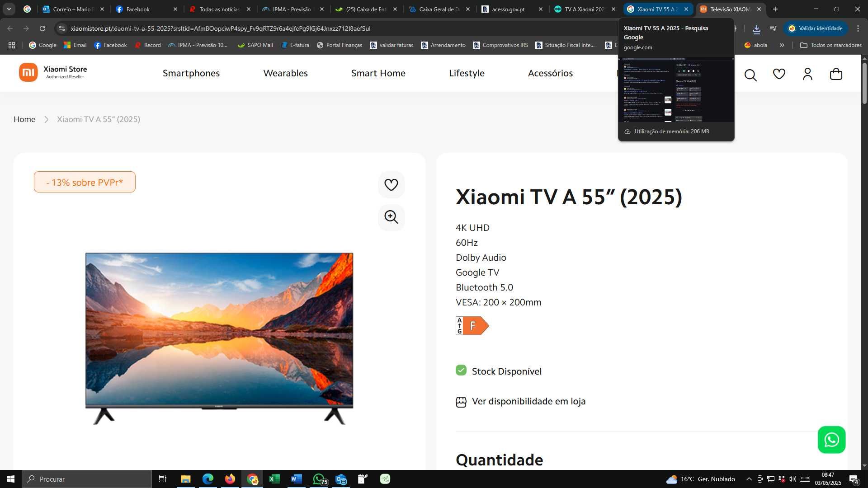
Task: Open Excel from taskbar
Action: [x=274, y=479]
